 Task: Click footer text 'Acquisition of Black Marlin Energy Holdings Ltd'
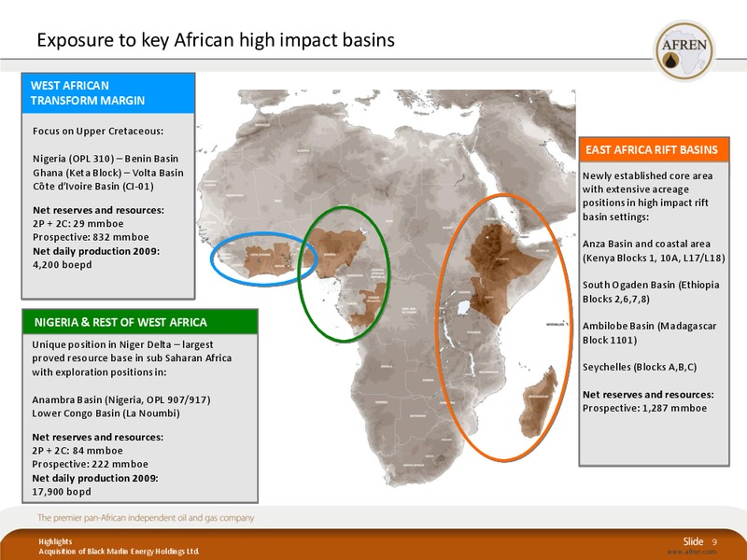click(x=119, y=552)
